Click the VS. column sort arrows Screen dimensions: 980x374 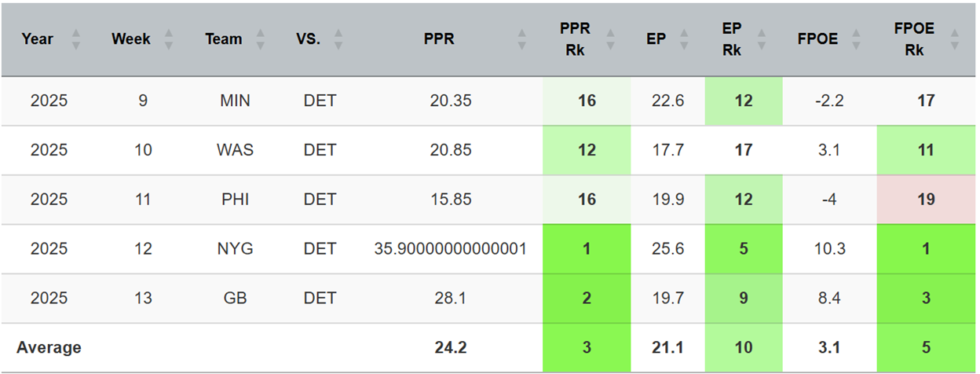pyautogui.click(x=338, y=39)
